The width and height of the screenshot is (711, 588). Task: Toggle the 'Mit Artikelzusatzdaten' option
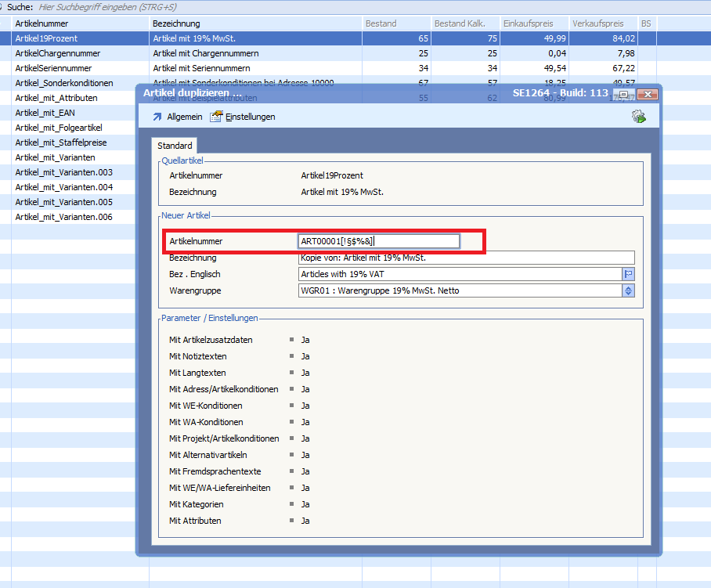pos(305,340)
